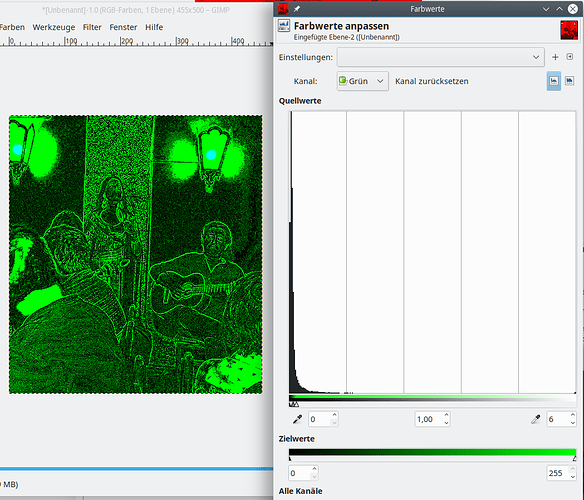Open the presets menu icon beside plus

(x=570, y=57)
